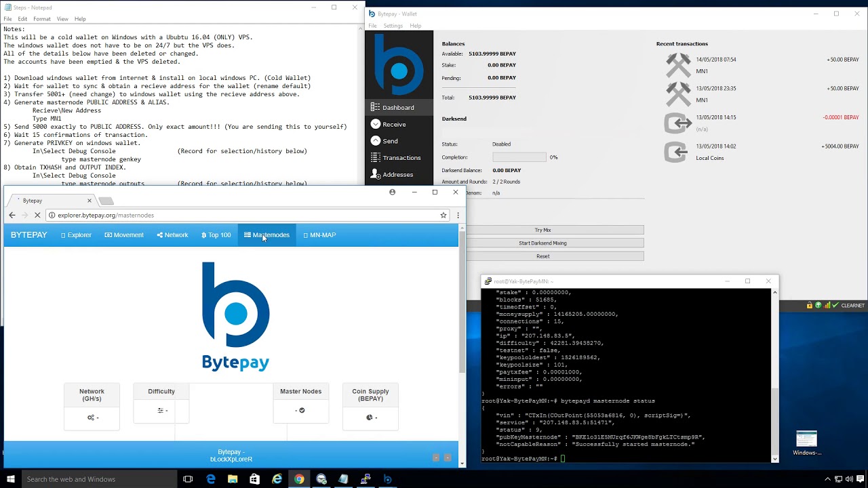Viewport: 868px width, 488px height.
Task: Open PuTTY window system menu icon
Action: 488,281
